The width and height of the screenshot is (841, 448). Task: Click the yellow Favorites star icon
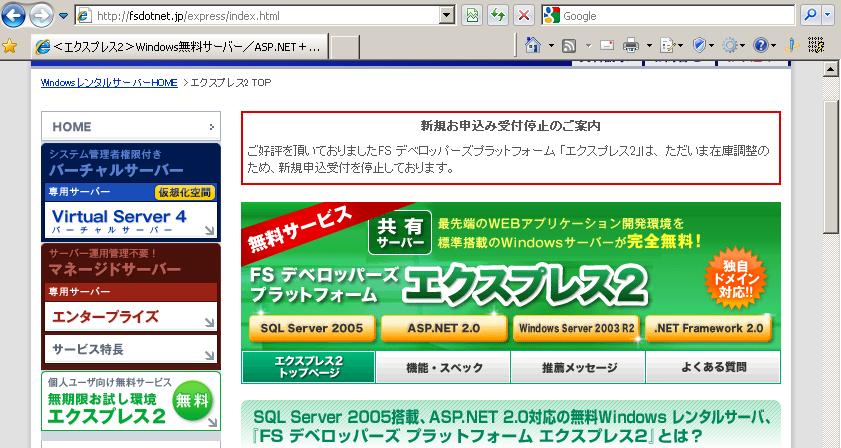point(10,47)
